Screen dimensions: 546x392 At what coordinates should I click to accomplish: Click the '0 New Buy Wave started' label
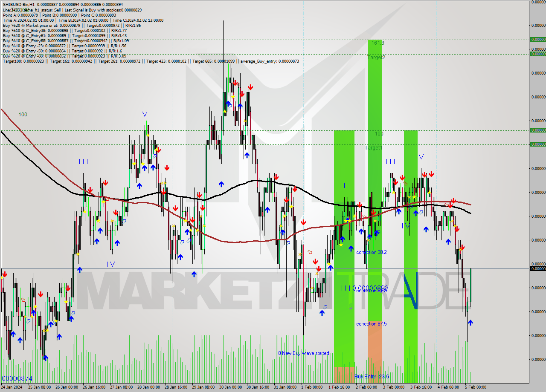click(304, 353)
